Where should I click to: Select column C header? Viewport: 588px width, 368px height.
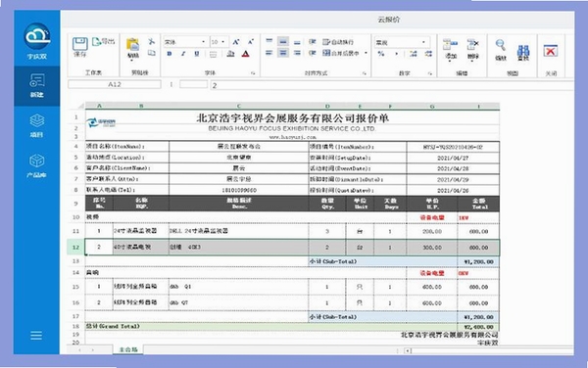click(238, 106)
